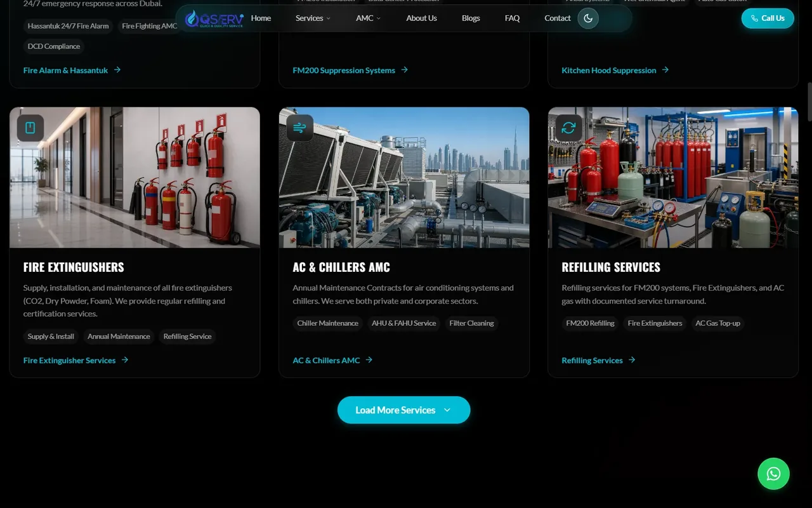Click the Filter Cleaning tag
The image size is (812, 508).
[471, 323]
